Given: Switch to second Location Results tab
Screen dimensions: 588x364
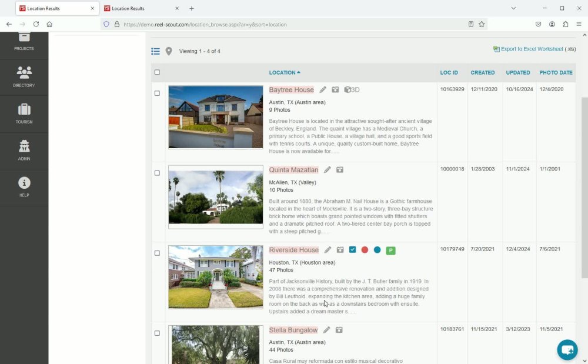Looking at the screenshot, I should [142, 8].
